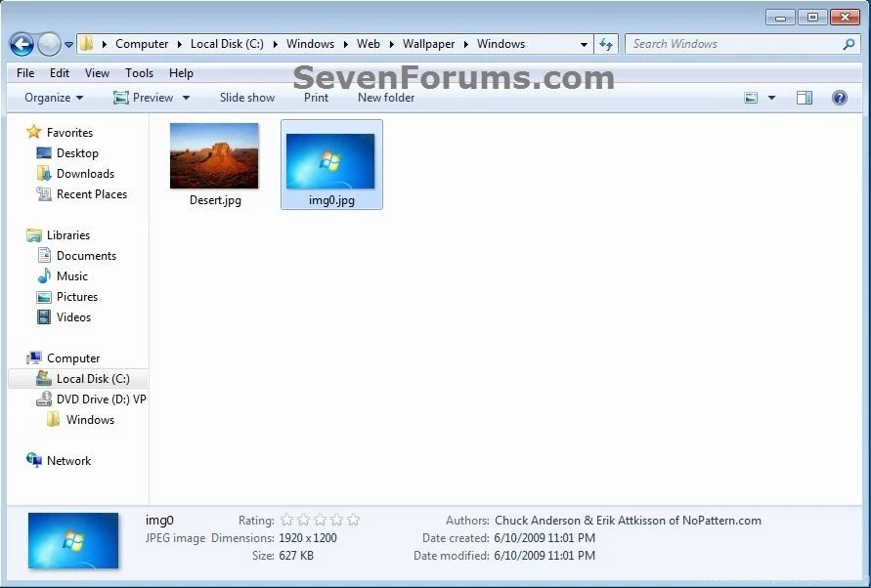Open the File menu
This screenshot has height=588, width=871.
tap(25, 73)
